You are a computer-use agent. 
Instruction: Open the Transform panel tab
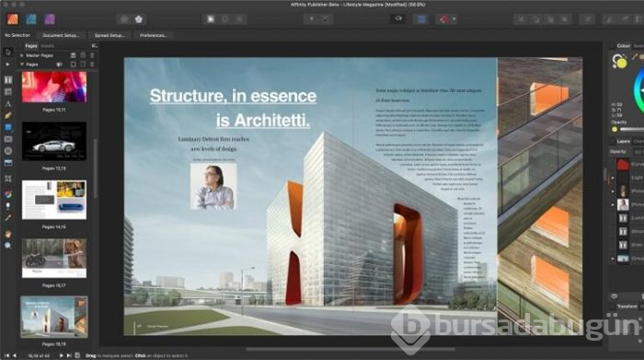[627, 307]
